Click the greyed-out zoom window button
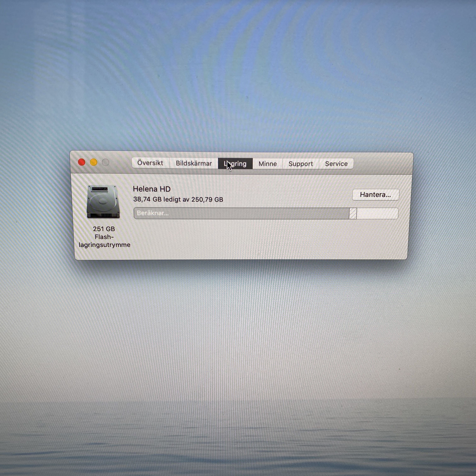476x476 pixels. [x=106, y=162]
